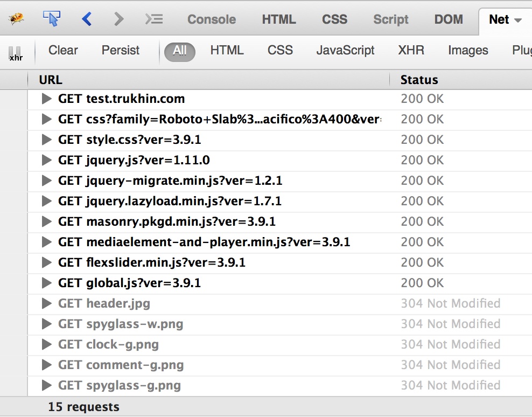Screen dimensions: 532x417
Task: Click the URL column header
Action: tap(51, 80)
